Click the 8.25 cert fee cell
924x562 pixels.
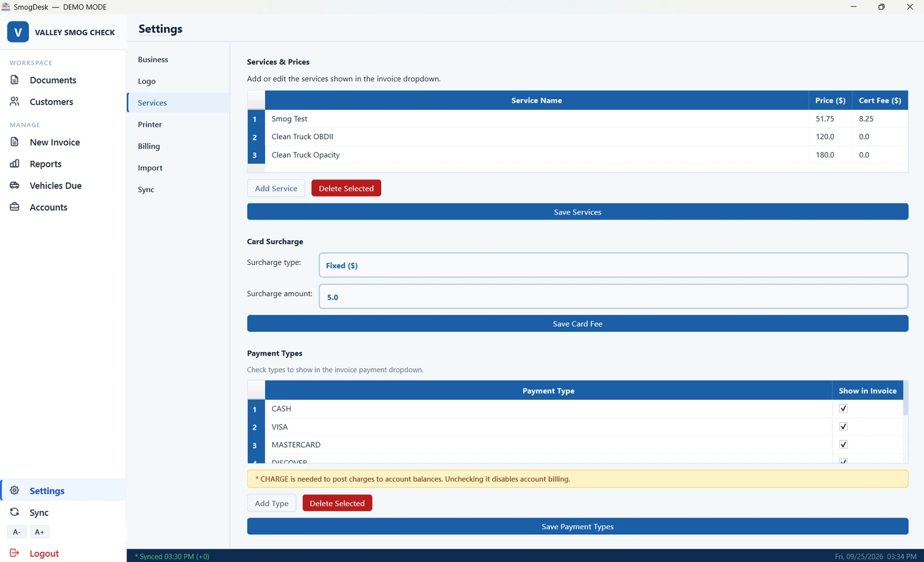pos(880,119)
